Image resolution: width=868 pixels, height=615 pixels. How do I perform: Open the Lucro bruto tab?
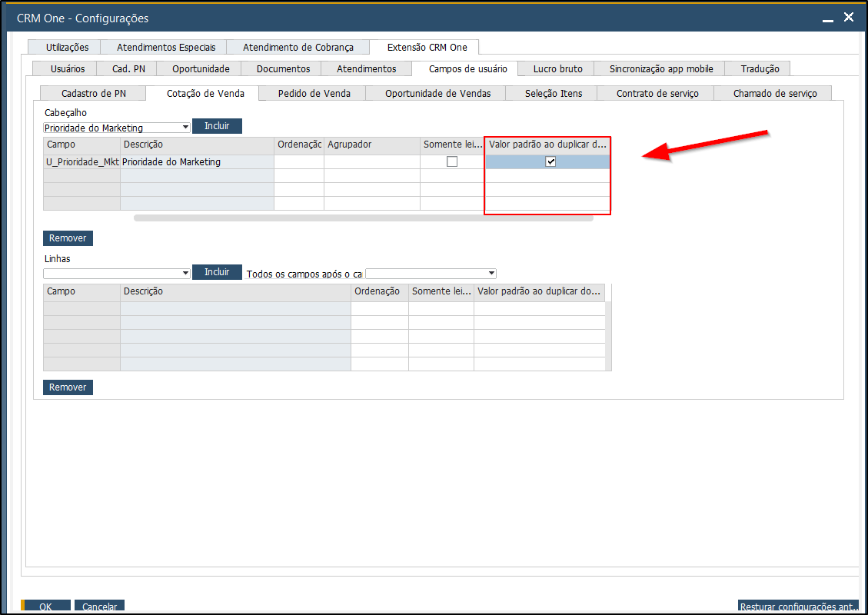(557, 68)
